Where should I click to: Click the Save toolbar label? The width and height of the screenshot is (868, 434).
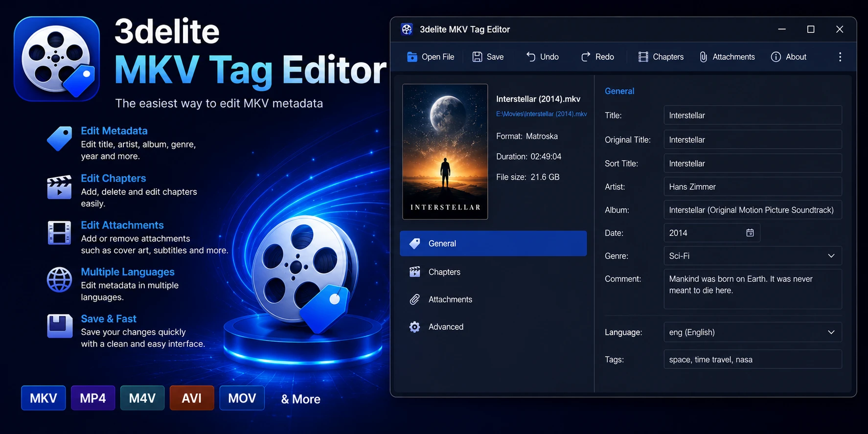(x=495, y=57)
